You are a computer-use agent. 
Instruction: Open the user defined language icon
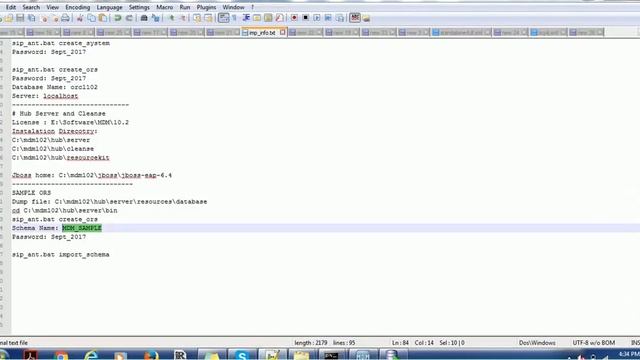coord(257,18)
